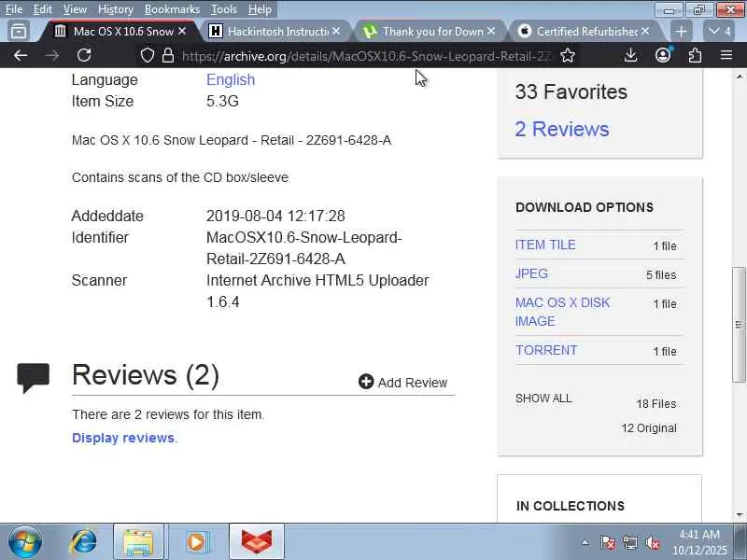Open Windows Explorer from the taskbar
Image resolution: width=747 pixels, height=560 pixels.
pos(138,542)
